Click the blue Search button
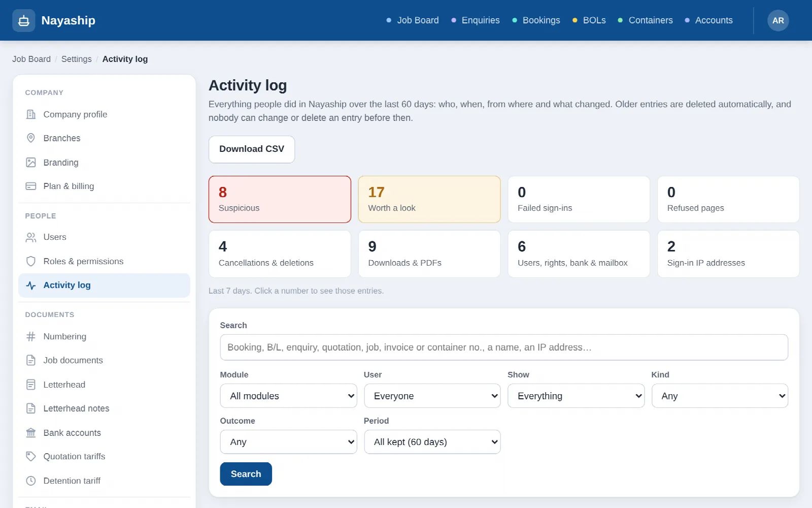 [246, 474]
